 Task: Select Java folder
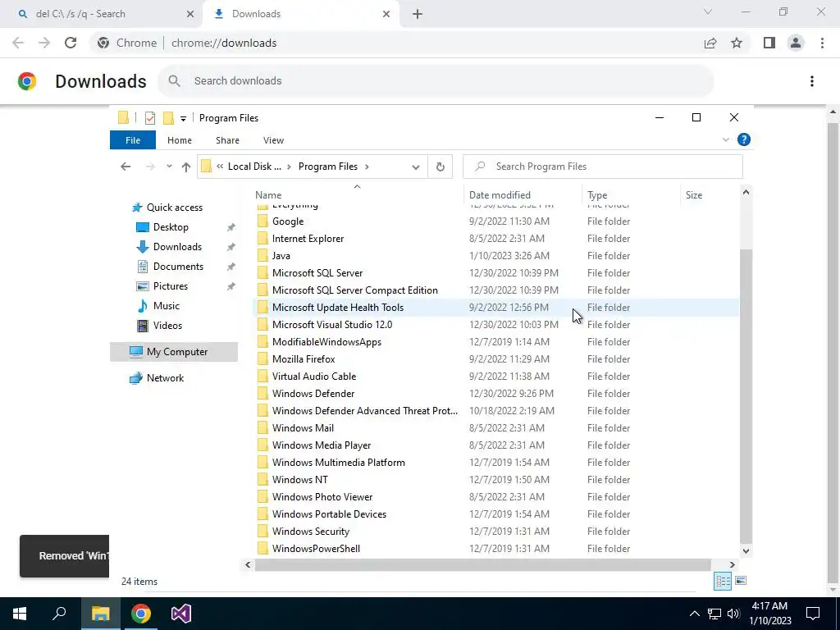(281, 256)
